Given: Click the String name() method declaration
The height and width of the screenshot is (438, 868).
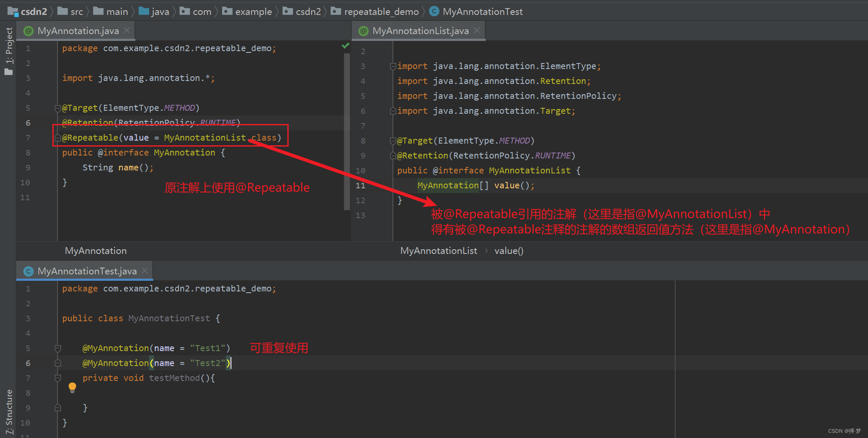Looking at the screenshot, I should (118, 167).
